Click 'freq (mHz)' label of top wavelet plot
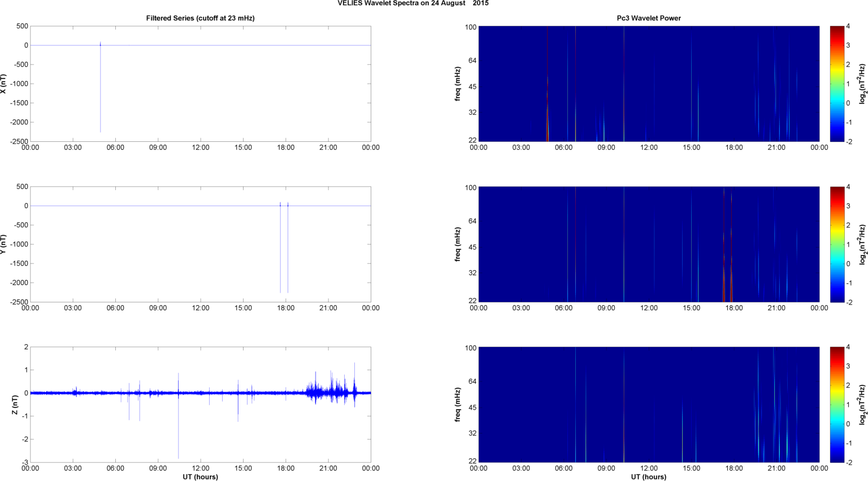Viewport: 868px width, 481px height. [458, 84]
